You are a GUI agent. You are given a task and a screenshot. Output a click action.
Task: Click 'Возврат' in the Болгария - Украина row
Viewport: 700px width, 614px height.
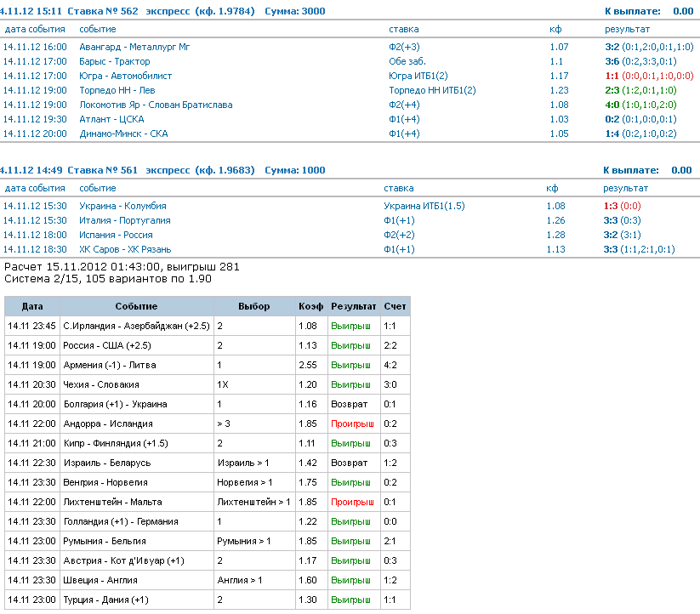pyautogui.click(x=349, y=404)
